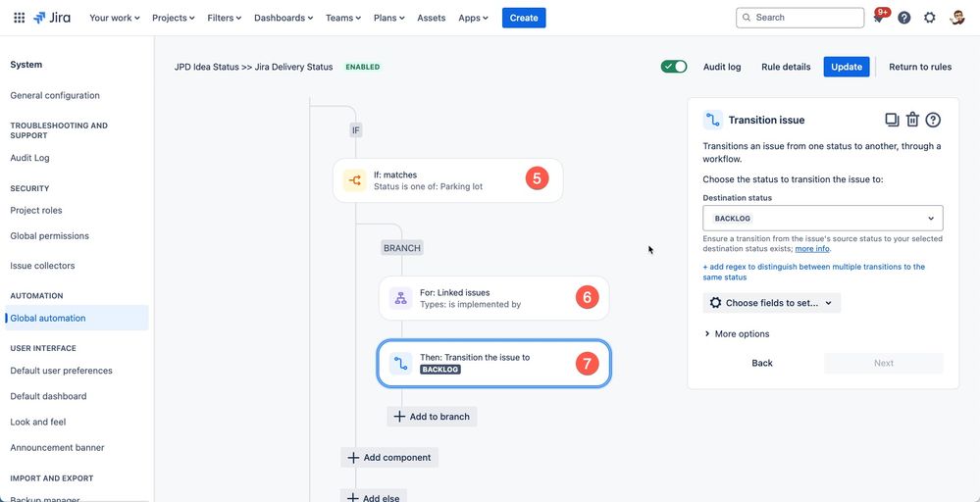This screenshot has height=502, width=980.
Task: Click the add regex link
Action: tap(814, 272)
